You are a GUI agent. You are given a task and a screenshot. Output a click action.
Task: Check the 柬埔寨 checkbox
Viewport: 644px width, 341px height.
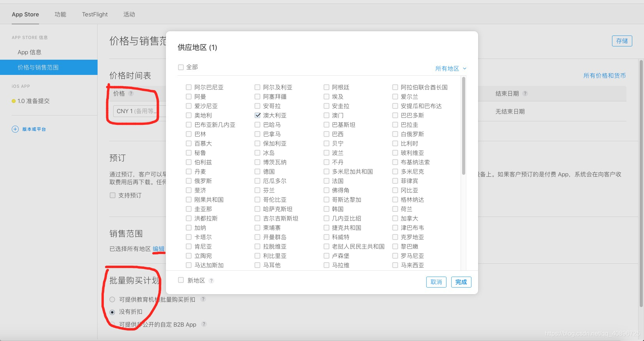point(258,227)
